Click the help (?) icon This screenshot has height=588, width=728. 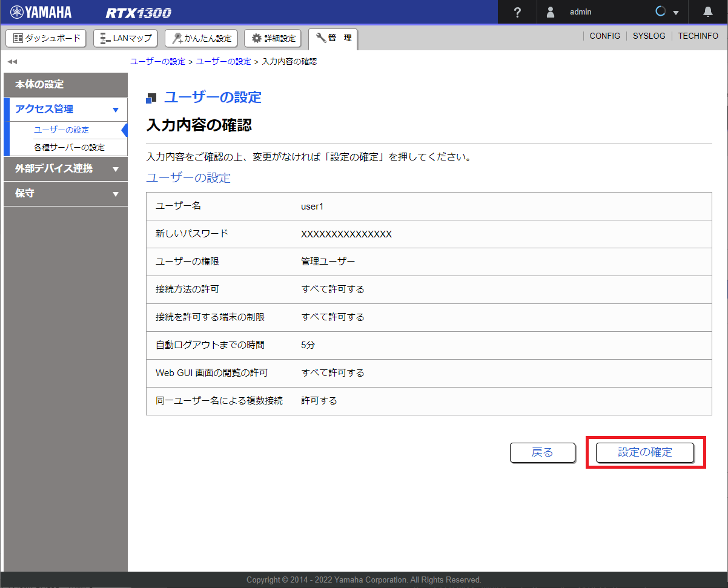(x=517, y=12)
